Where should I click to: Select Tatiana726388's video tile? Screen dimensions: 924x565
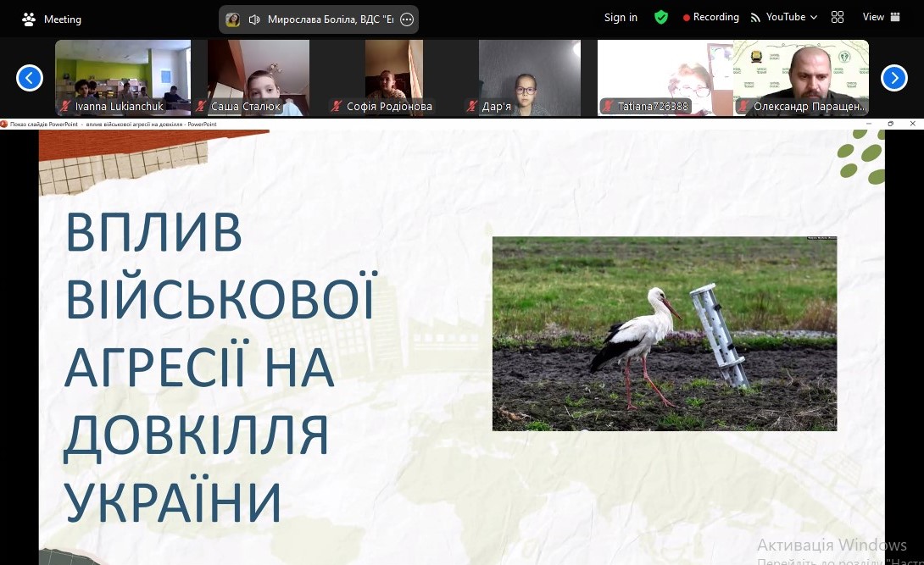pos(665,78)
